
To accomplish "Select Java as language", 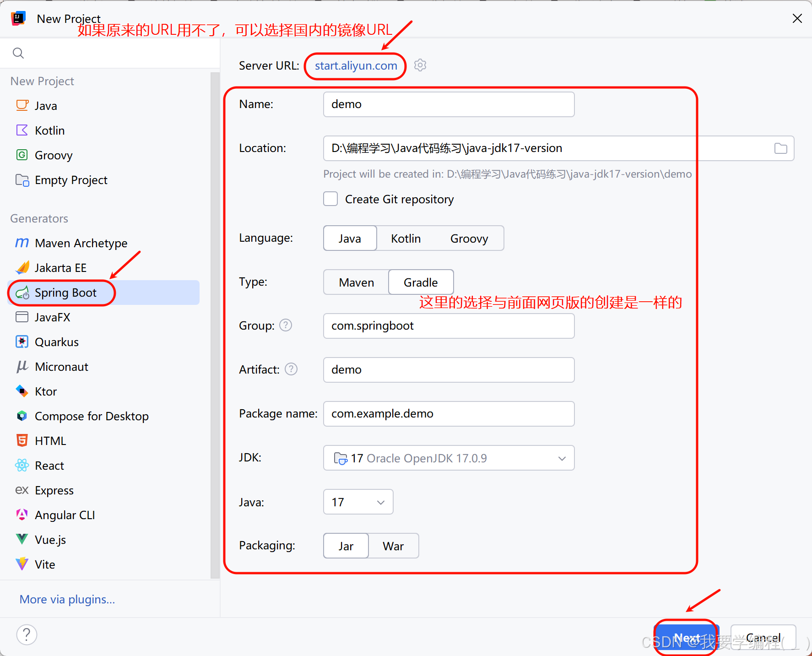I will click(350, 239).
